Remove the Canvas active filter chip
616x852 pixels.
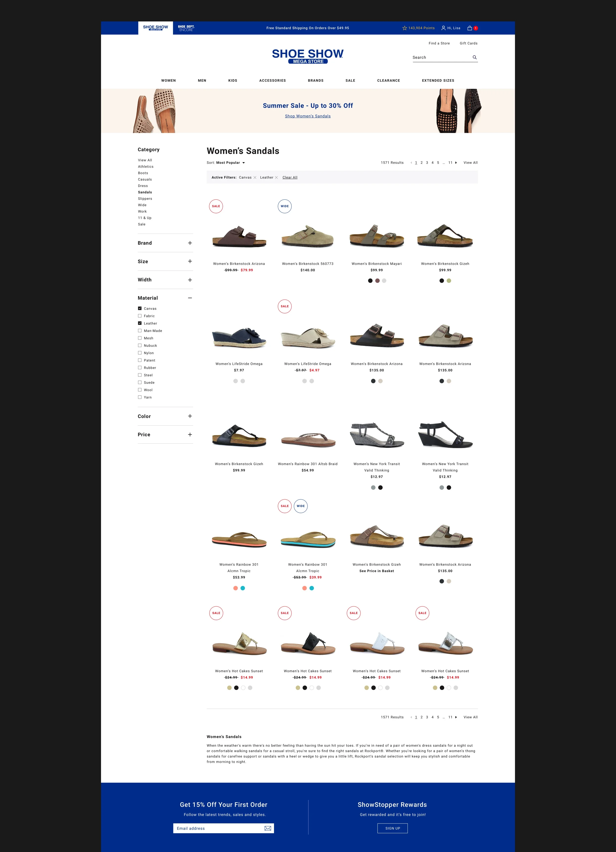pos(255,177)
